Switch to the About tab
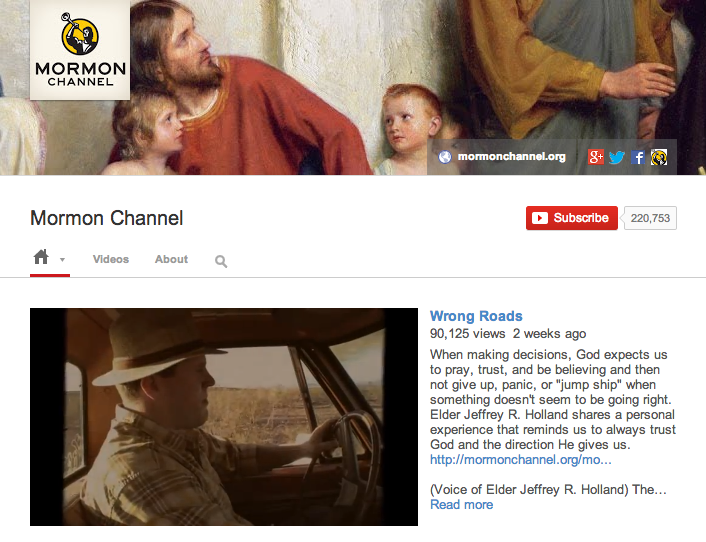Screen dimensions: 706x542 point(171,259)
